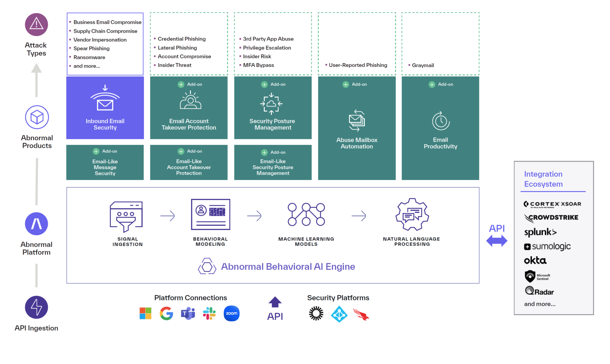The image size is (610, 364).
Task: Select the Machine Learning Models node icon
Action: 306,214
